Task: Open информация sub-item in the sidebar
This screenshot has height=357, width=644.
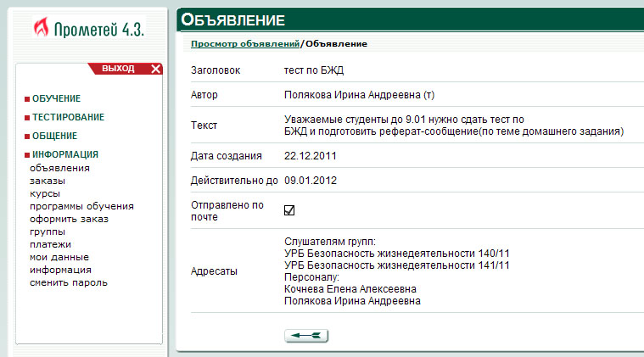Action: click(x=60, y=270)
